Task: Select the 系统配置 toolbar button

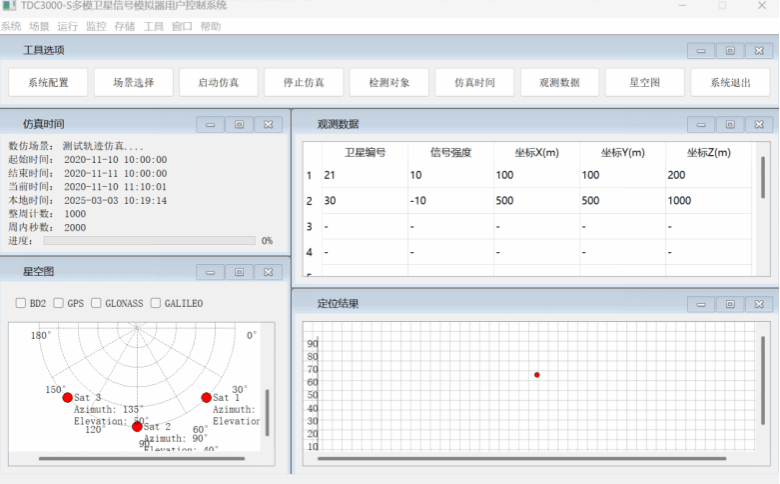Action: (x=48, y=83)
